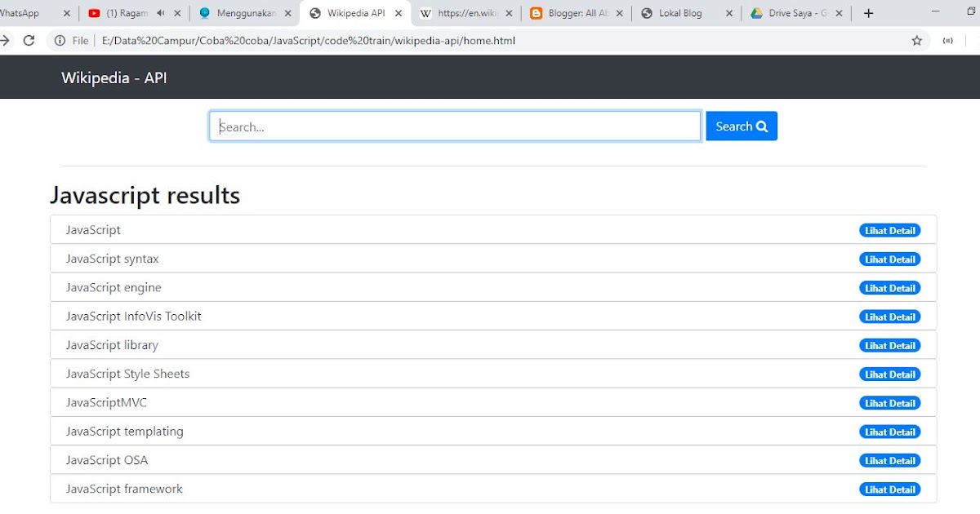Click Lihat Detail beside JavaScript framework
Viewport: 980px width, 514px height.
pyautogui.click(x=889, y=489)
